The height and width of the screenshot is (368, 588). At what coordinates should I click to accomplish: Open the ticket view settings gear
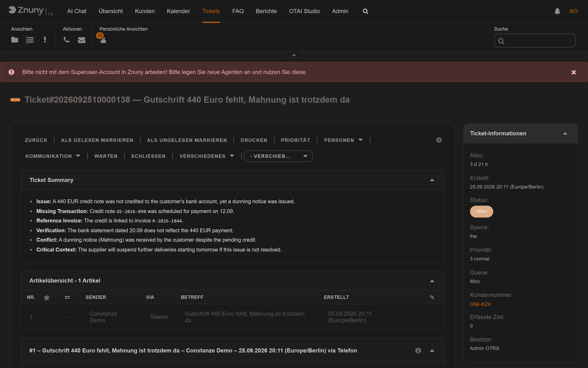pos(439,140)
